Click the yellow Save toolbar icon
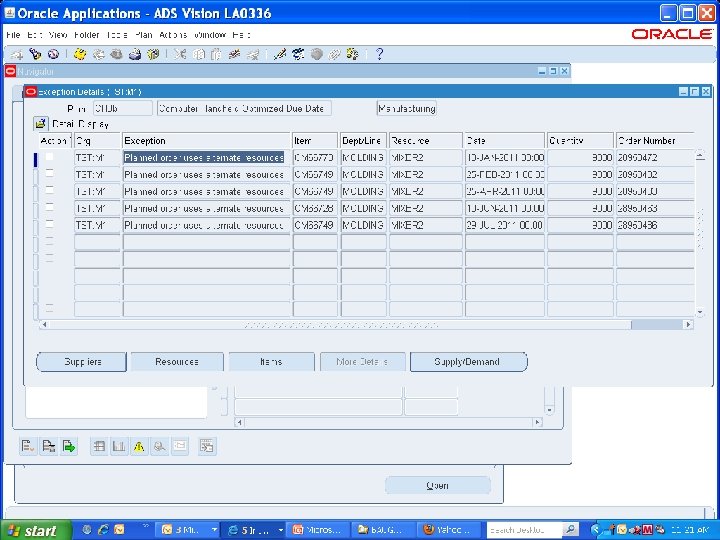720x540 pixels. point(80,55)
